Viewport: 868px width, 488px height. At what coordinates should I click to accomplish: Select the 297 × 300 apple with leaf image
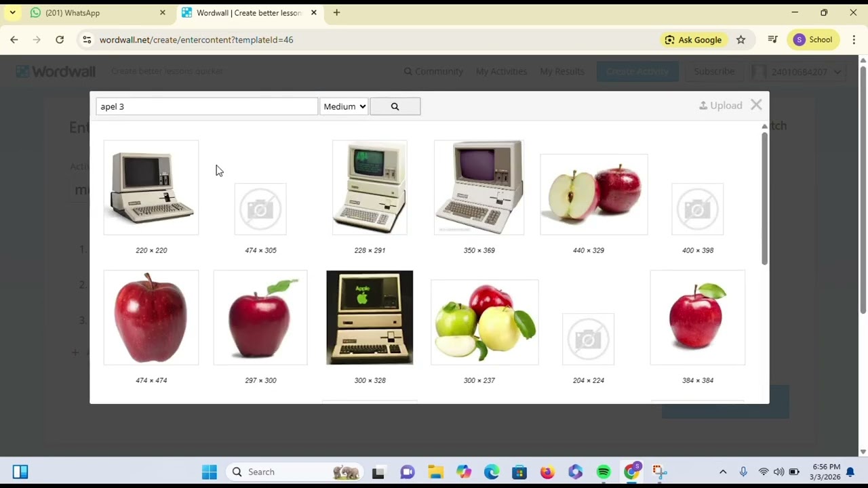click(260, 318)
